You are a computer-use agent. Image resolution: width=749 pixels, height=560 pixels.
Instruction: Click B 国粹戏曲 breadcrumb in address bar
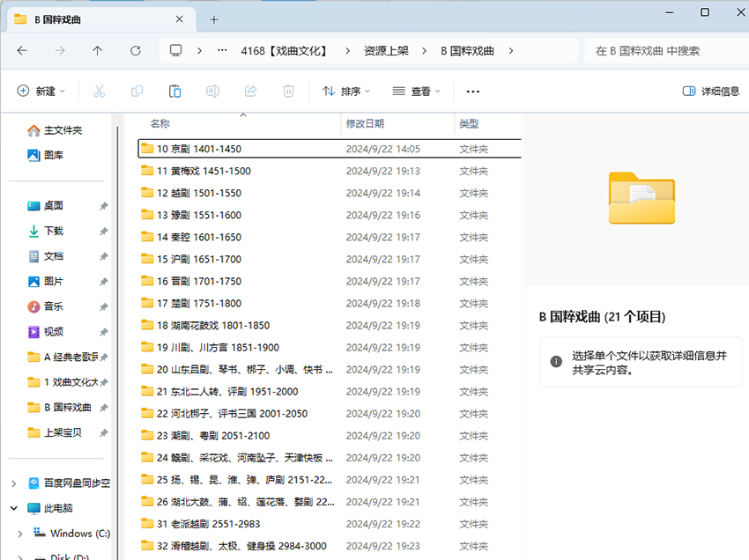pos(467,50)
